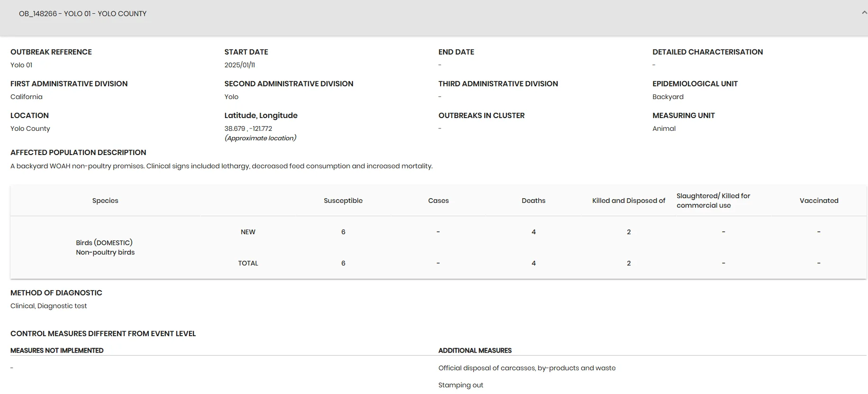Image resolution: width=868 pixels, height=394 pixels.
Task: Select the Susceptible column header
Action: click(x=343, y=201)
